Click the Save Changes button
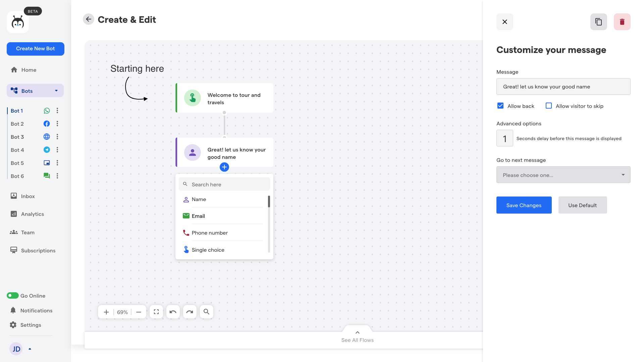 coord(524,205)
